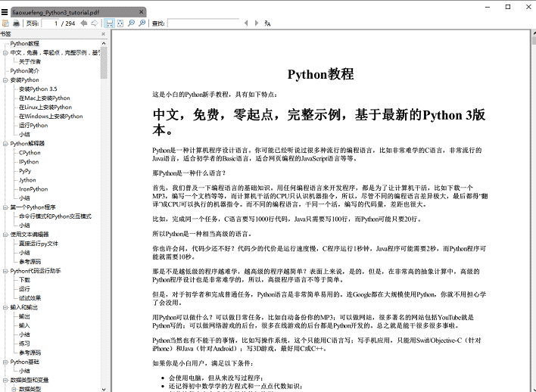The height and width of the screenshot is (392, 536).
Task: Collapse the Python解释器 bookmark node
Action: [x=5, y=144]
